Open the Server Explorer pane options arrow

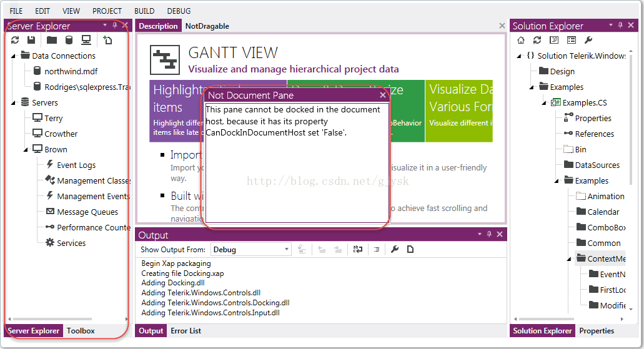[x=105, y=26]
